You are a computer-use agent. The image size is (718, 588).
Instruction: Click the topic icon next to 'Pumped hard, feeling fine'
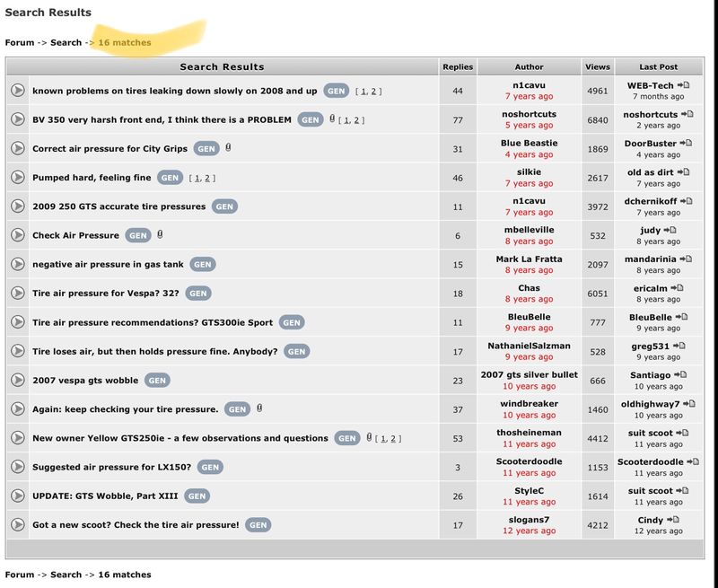pyautogui.click(x=18, y=177)
